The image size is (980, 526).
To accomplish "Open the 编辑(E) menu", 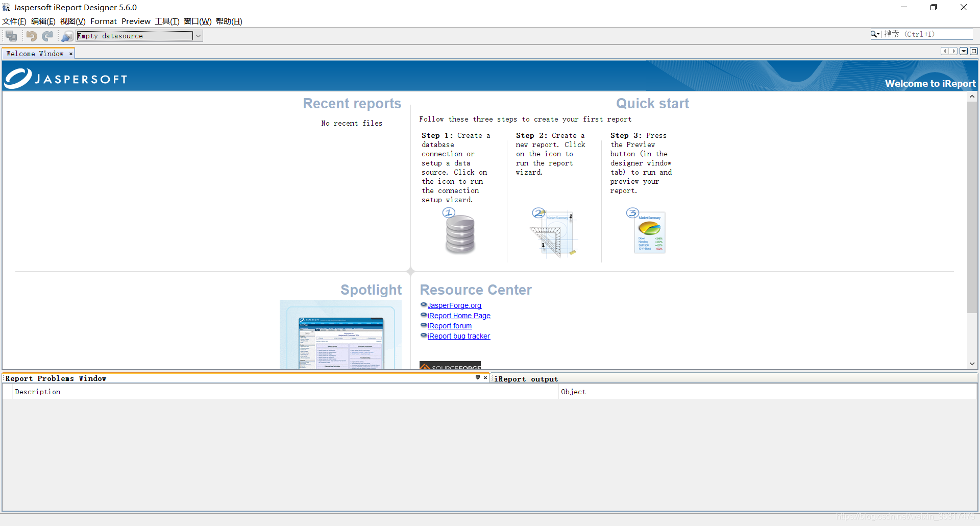I will click(43, 21).
